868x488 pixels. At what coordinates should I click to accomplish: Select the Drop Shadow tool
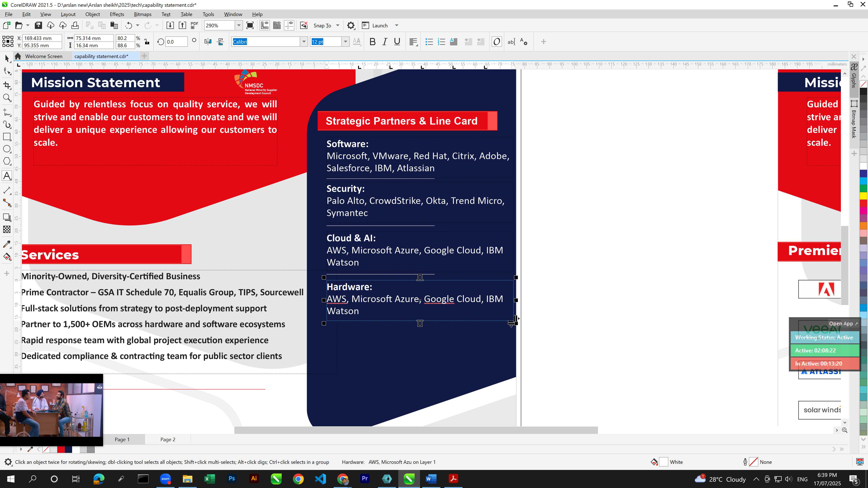[7, 217]
